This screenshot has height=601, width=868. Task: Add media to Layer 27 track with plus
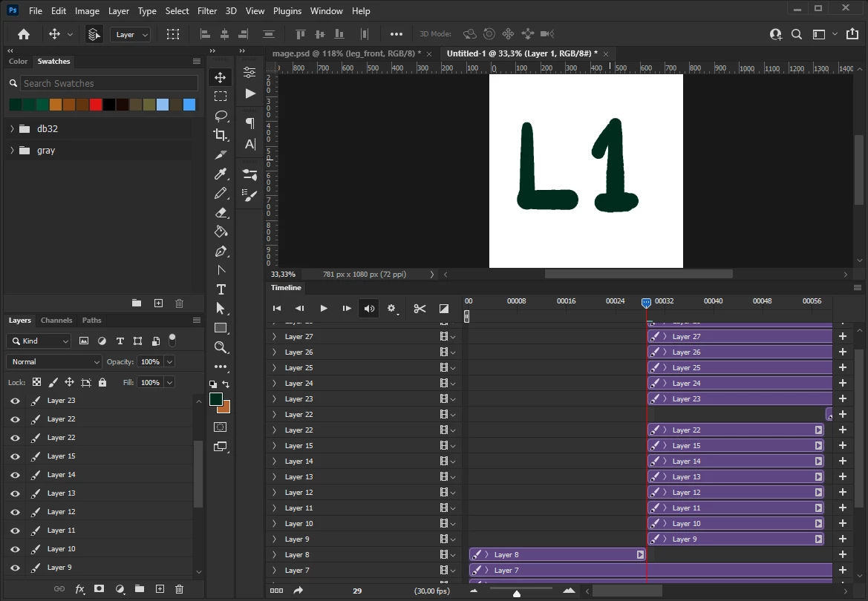tap(843, 336)
